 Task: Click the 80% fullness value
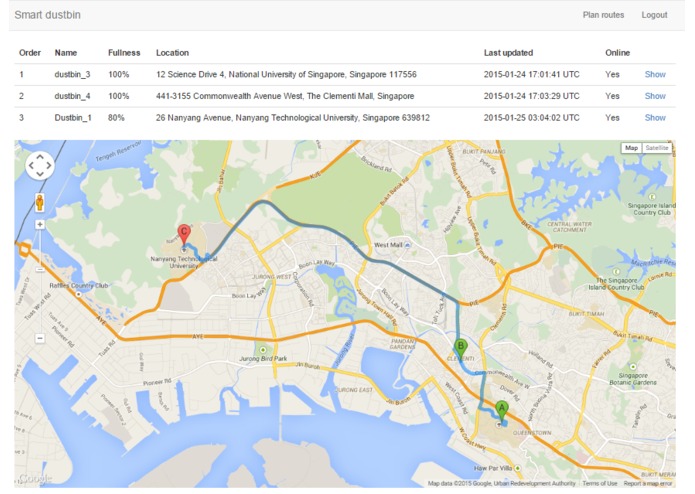pyautogui.click(x=116, y=118)
